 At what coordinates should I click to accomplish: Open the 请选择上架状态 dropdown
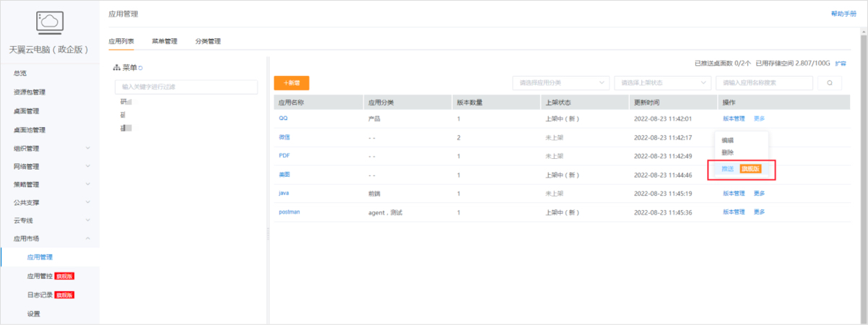point(661,83)
